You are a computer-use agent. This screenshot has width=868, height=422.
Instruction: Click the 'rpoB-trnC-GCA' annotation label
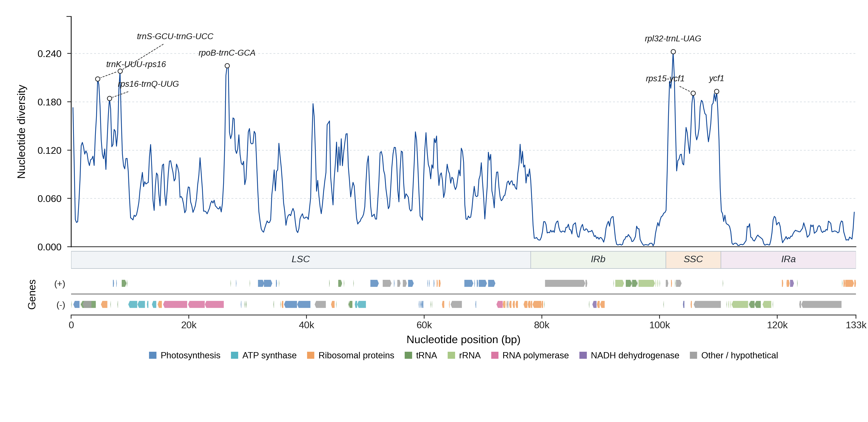click(227, 53)
